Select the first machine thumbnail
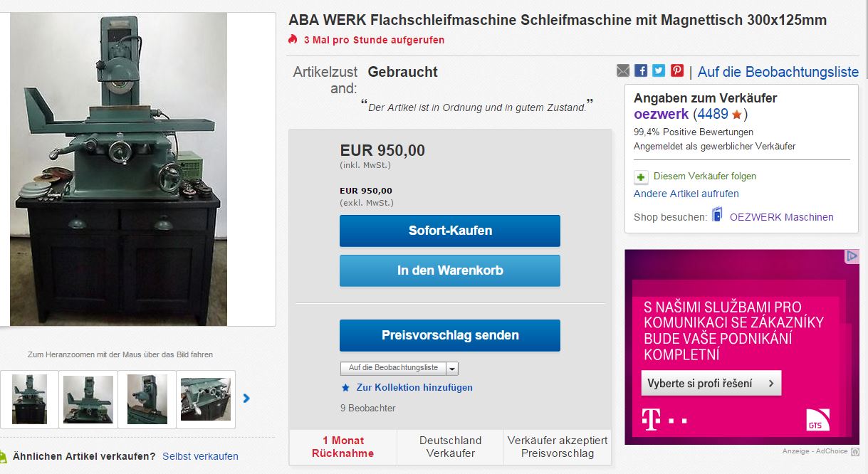The height and width of the screenshot is (474, 868). (x=29, y=399)
